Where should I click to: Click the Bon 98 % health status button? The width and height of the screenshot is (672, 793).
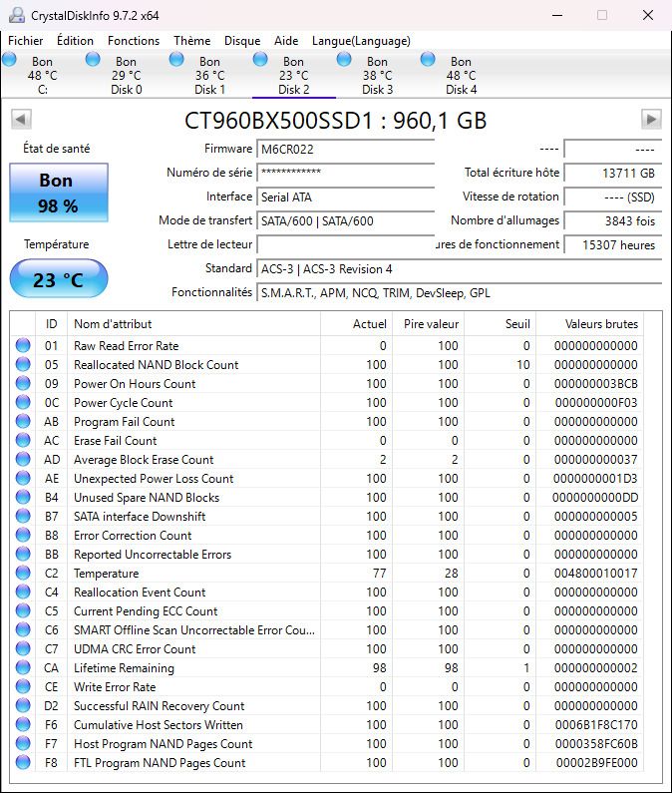(58, 193)
